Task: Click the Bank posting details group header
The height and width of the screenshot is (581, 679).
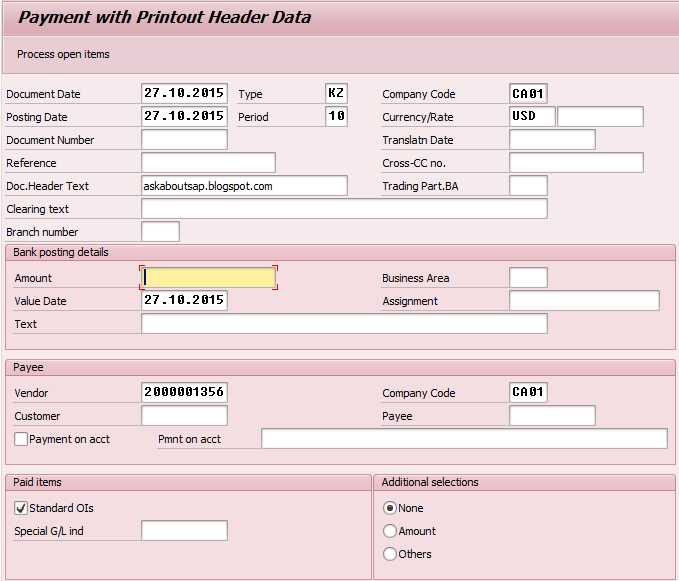Action: [340, 252]
